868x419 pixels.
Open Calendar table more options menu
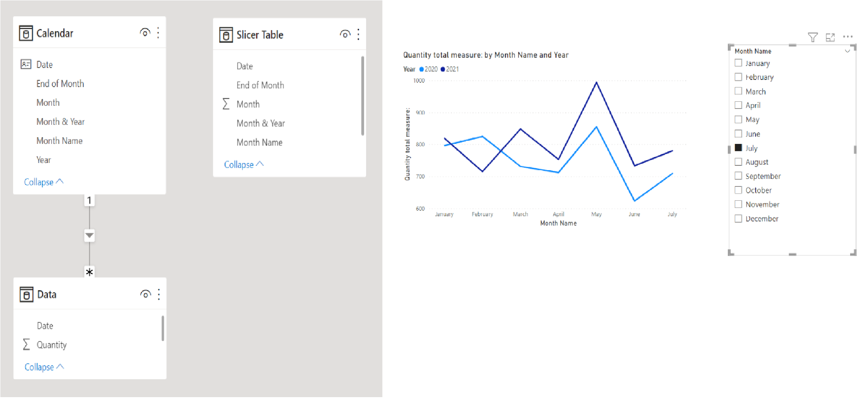tap(158, 33)
